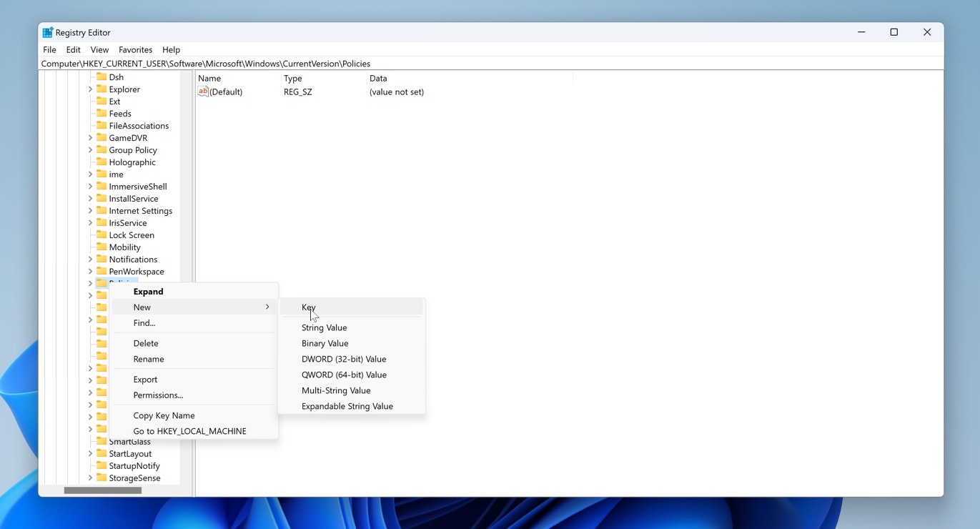980x529 pixels.
Task: Open the Favorites menu
Action: pyautogui.click(x=135, y=50)
